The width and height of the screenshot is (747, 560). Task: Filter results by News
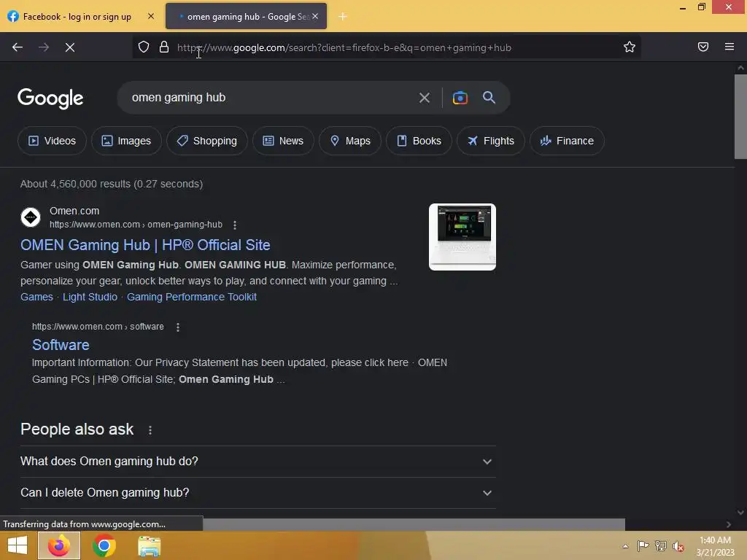[x=283, y=141]
